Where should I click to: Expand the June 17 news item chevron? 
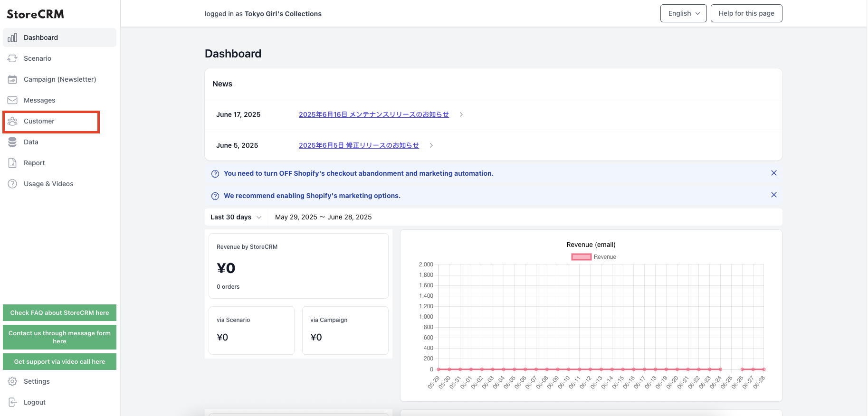coord(461,114)
